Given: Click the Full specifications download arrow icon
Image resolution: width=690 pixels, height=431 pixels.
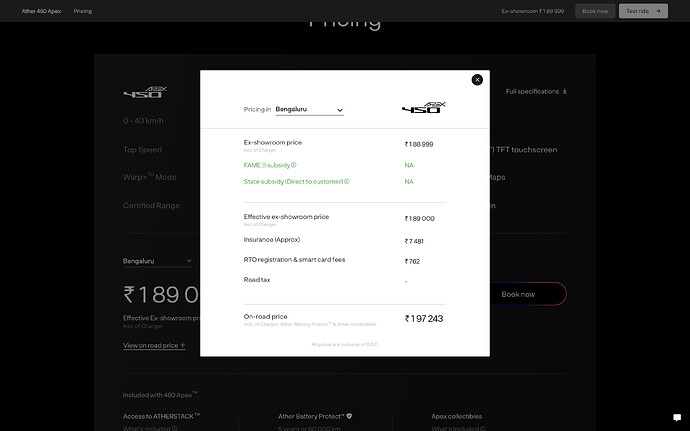Looking at the screenshot, I should click(565, 92).
